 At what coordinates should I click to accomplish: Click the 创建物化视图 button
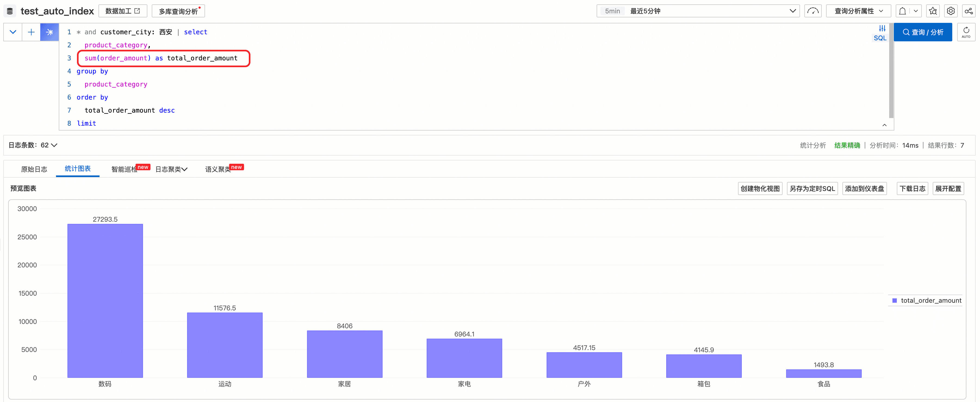(760, 188)
